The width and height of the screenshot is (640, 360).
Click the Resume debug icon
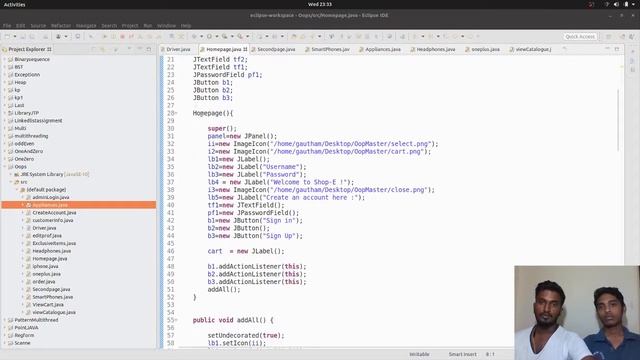coord(104,36)
